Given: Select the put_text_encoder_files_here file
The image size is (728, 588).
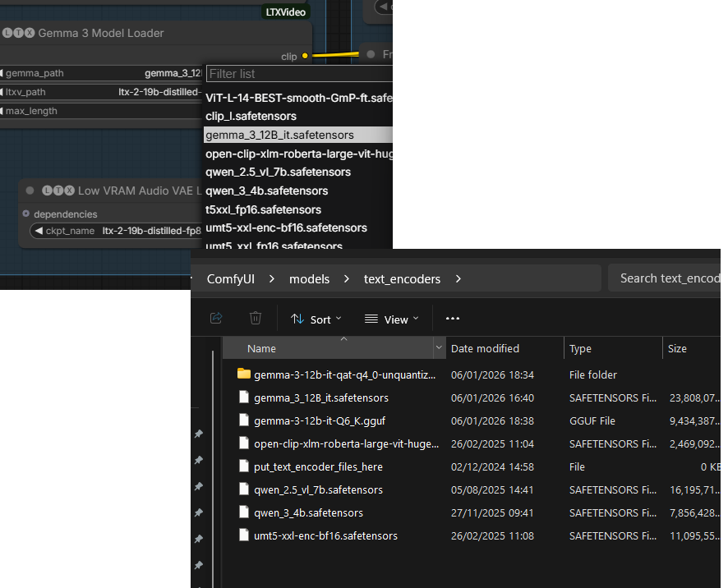Looking at the screenshot, I should coord(318,467).
